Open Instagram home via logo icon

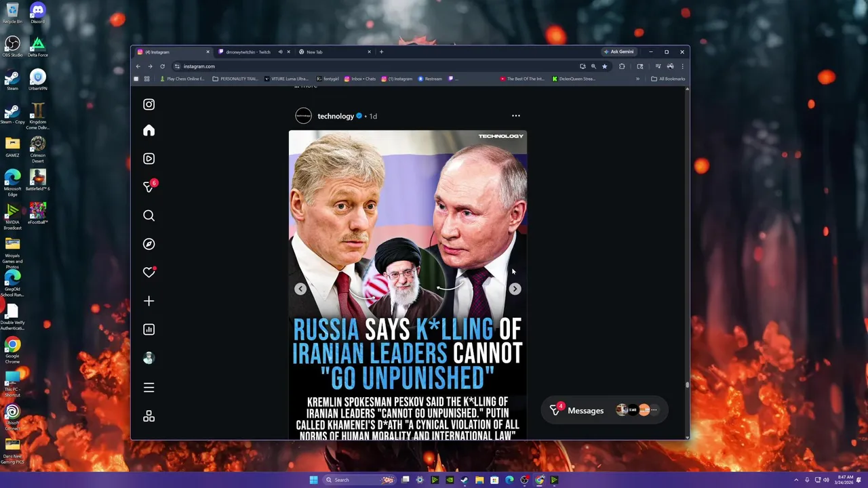click(149, 104)
